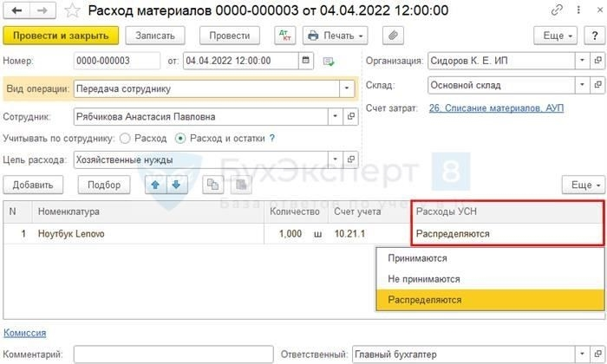Move row down arrow
607x364 pixels.
(177, 185)
